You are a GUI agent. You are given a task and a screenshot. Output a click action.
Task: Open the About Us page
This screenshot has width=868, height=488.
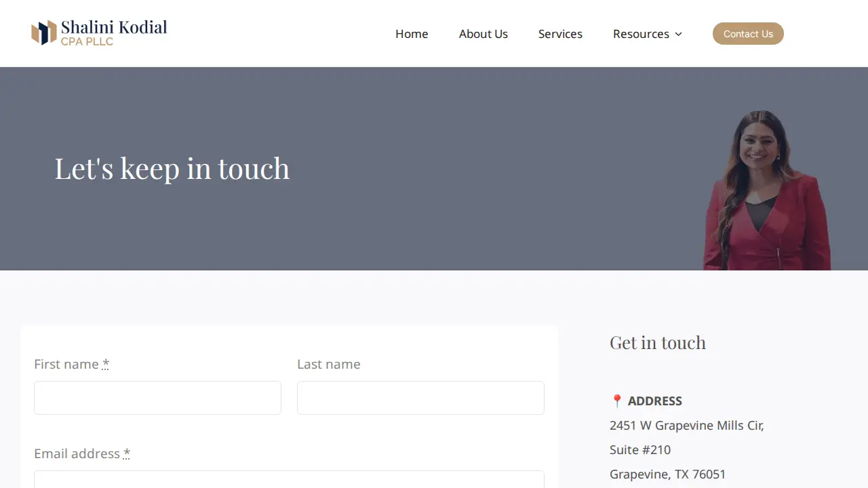point(484,34)
